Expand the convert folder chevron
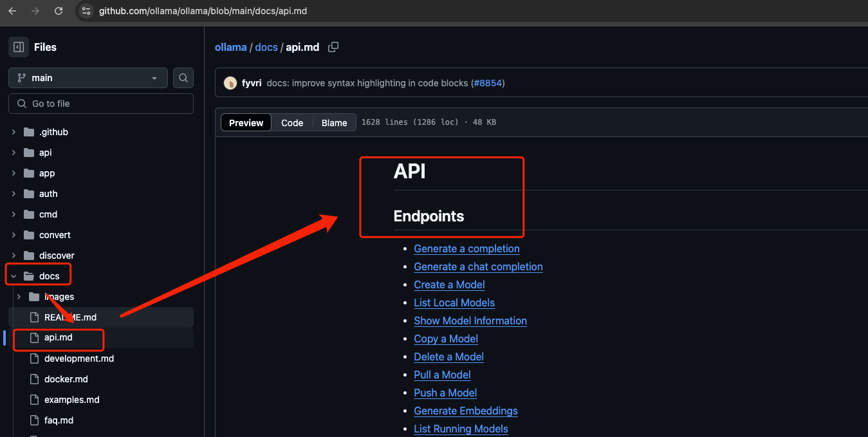The image size is (868, 437). coord(14,235)
